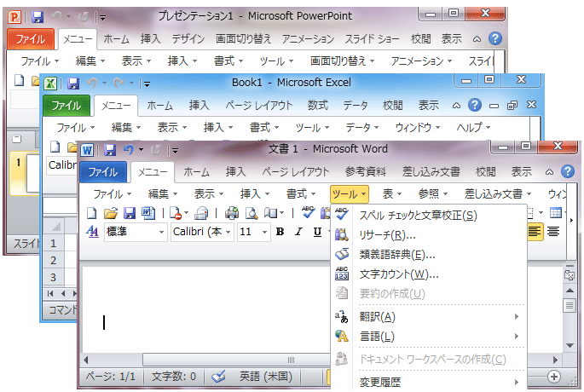The height and width of the screenshot is (392, 584).
Task: Click floppy Save icon in Word classic toolbar
Action: (x=130, y=213)
